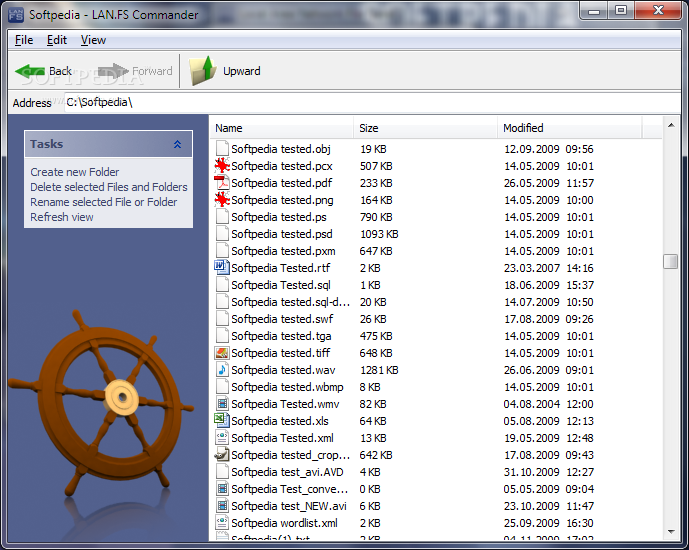Click the blank icon of Softpedia tested.psd
689x550 pixels.
tap(222, 234)
